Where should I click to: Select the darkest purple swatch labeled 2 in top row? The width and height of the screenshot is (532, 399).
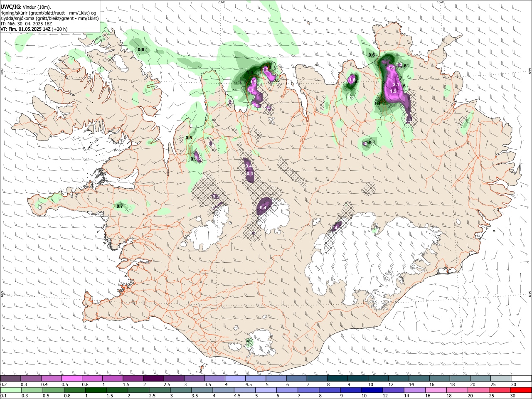click(x=153, y=378)
